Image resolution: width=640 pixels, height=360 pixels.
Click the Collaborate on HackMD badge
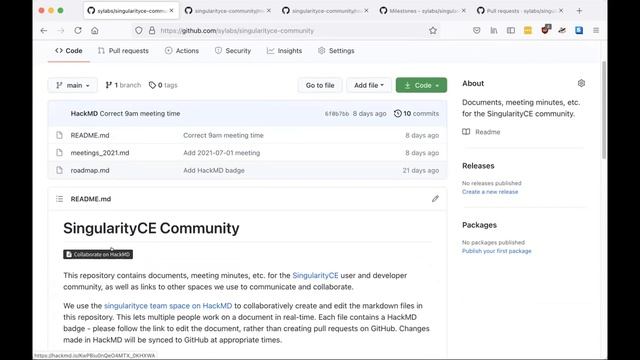[98, 254]
